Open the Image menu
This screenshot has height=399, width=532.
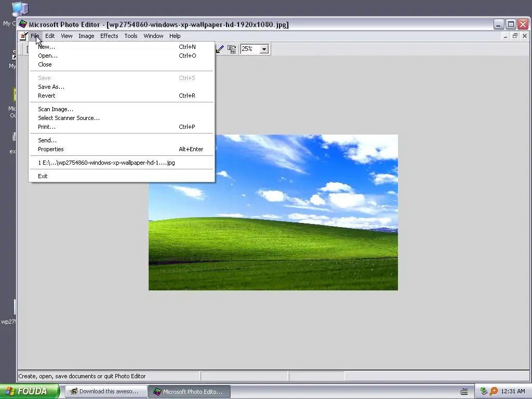tap(86, 36)
